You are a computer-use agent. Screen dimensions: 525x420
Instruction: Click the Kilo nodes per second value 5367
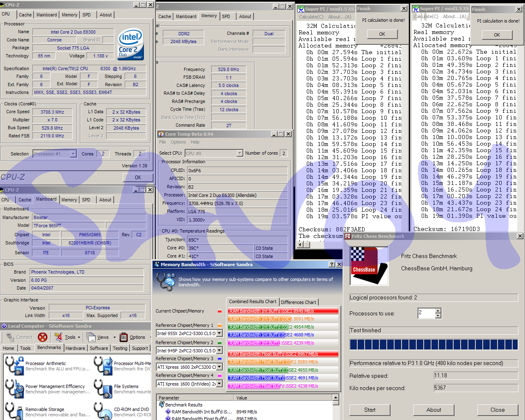[476, 388]
